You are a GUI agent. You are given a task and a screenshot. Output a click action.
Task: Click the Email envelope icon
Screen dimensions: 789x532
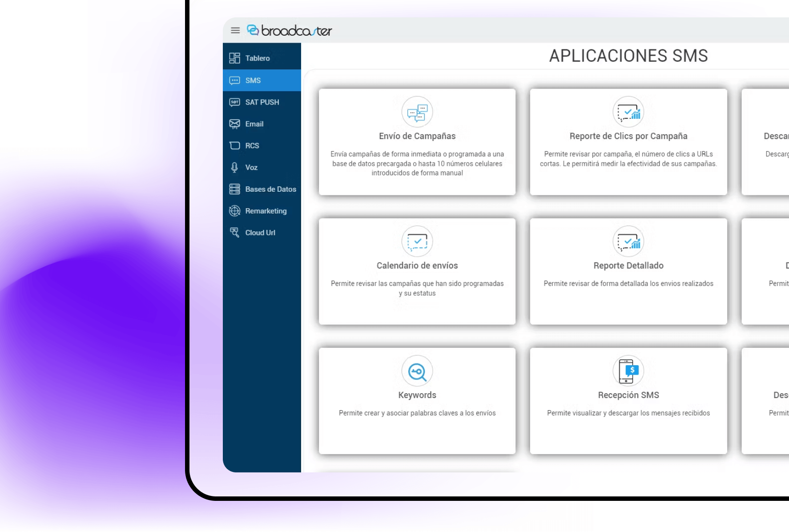[x=234, y=124]
